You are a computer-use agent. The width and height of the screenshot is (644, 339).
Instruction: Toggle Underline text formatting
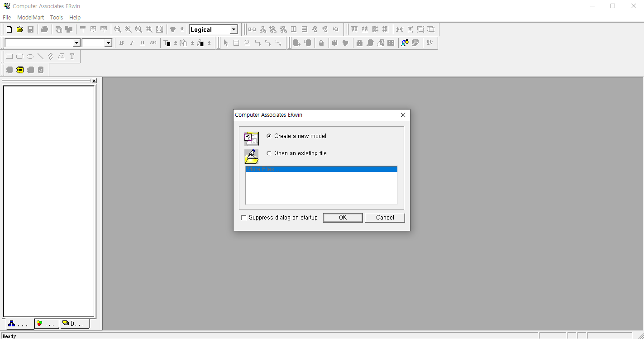pos(142,43)
